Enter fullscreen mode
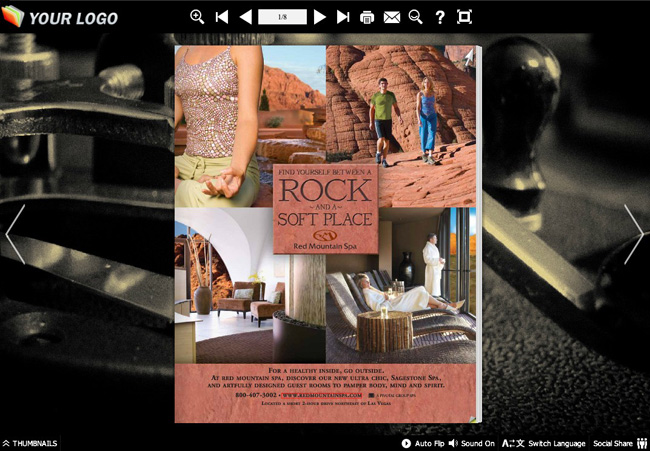Viewport: 650px width, 451px height. (464, 17)
